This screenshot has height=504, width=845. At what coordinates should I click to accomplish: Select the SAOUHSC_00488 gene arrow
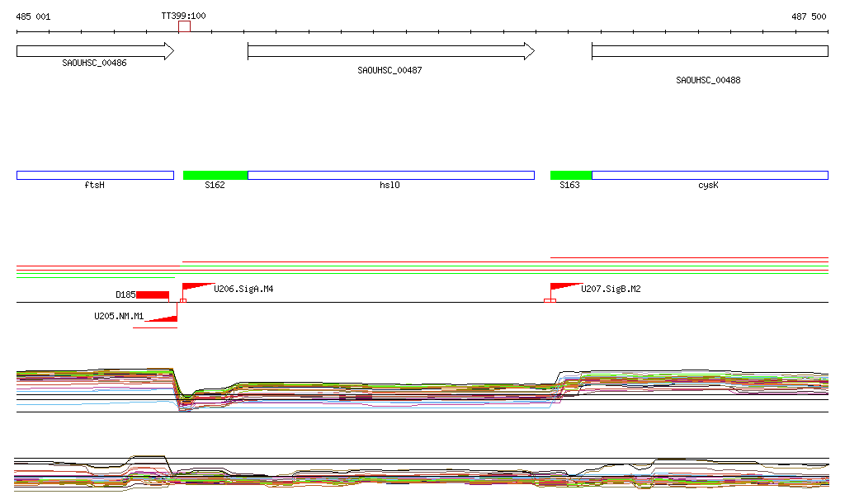coord(710,51)
